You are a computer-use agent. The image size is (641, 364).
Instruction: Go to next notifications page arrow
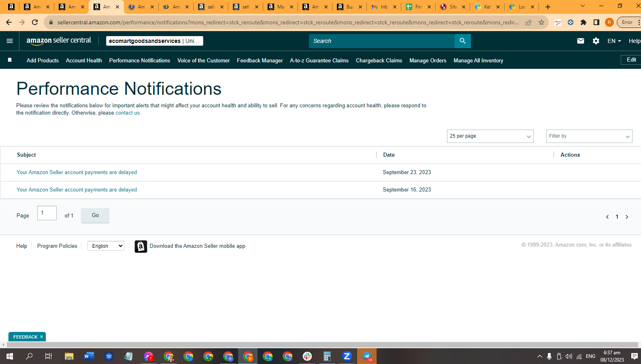coord(627,217)
